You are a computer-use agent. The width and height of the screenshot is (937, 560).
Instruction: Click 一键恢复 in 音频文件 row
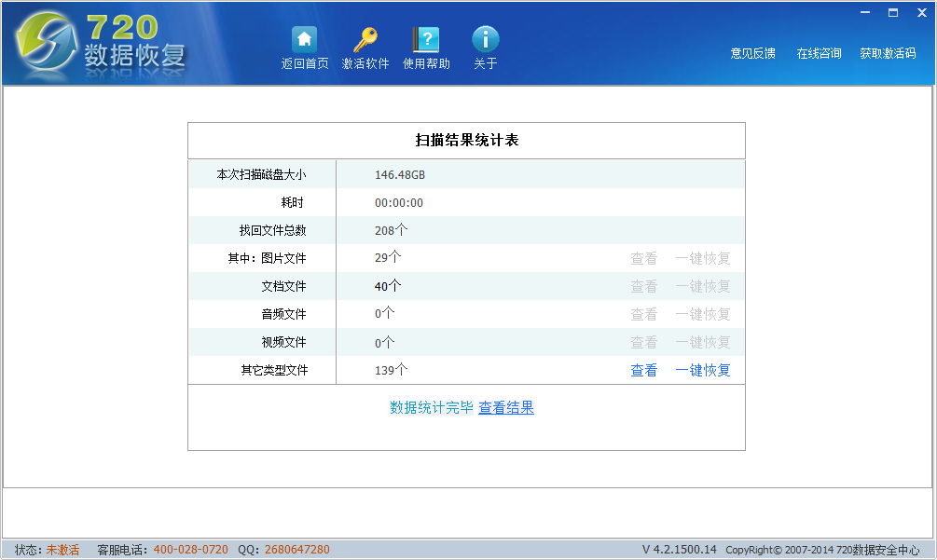pyautogui.click(x=703, y=315)
